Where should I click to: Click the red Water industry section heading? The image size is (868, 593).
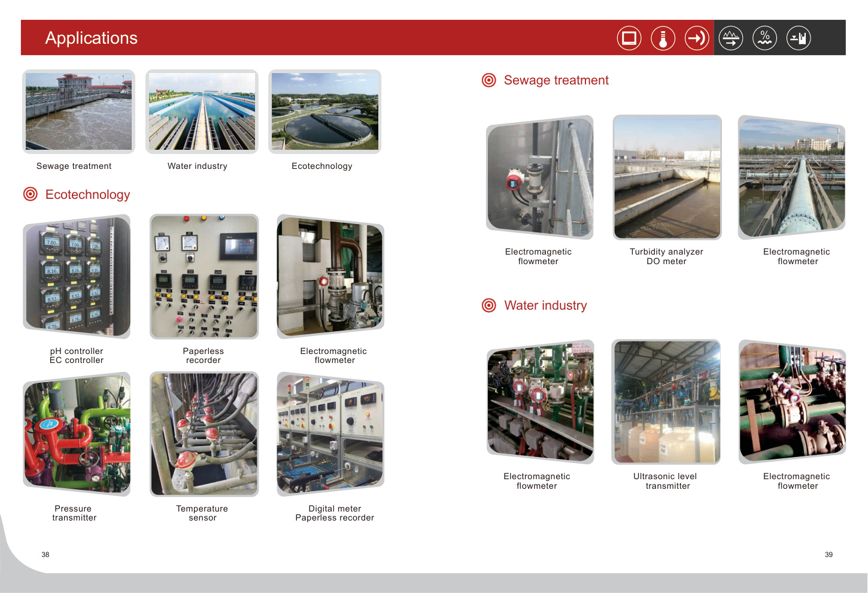(545, 305)
